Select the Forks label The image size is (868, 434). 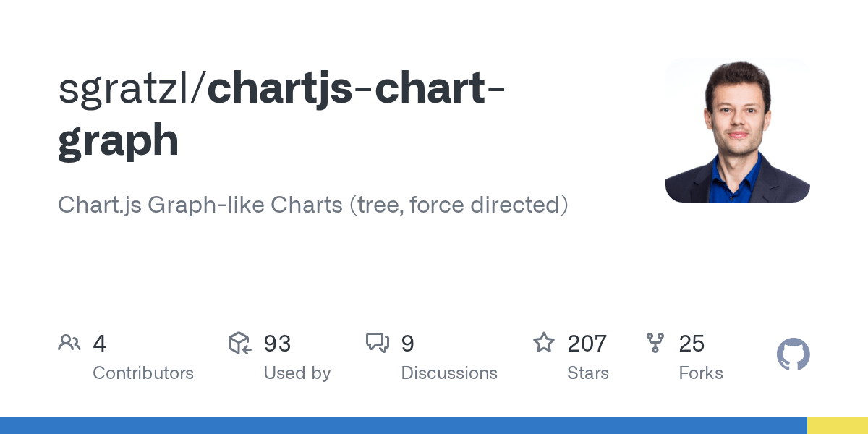(701, 373)
